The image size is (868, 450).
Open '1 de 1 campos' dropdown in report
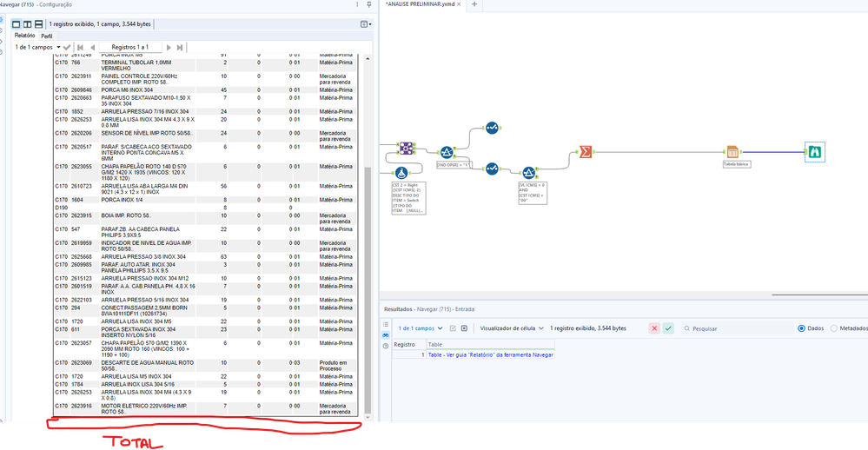[x=37, y=48]
